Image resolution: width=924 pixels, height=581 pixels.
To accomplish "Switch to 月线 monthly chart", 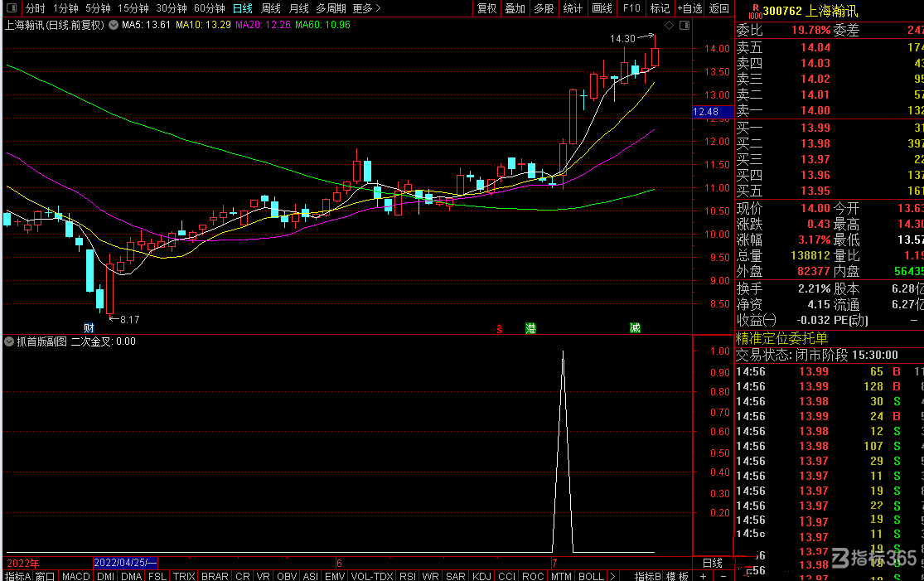I will click(299, 8).
